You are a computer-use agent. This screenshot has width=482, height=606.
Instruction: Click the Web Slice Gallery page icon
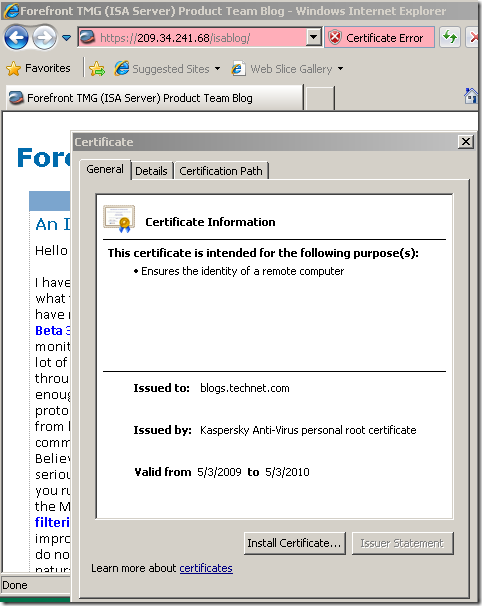pos(238,69)
